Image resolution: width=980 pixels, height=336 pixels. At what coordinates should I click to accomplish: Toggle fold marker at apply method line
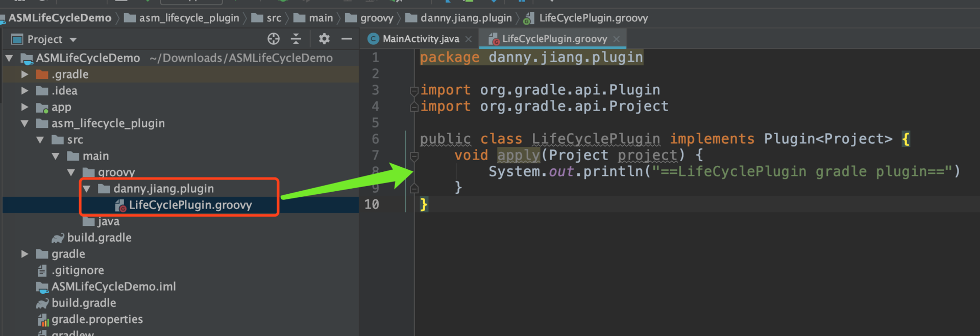pyautogui.click(x=414, y=156)
